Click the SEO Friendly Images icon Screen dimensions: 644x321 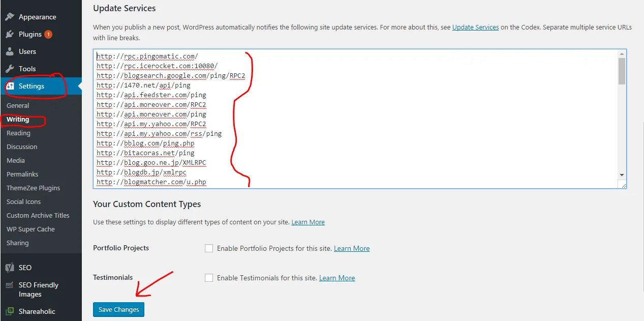tap(10, 285)
